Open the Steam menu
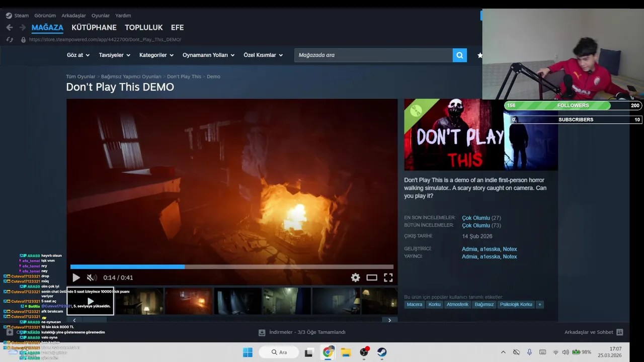 coord(21,16)
